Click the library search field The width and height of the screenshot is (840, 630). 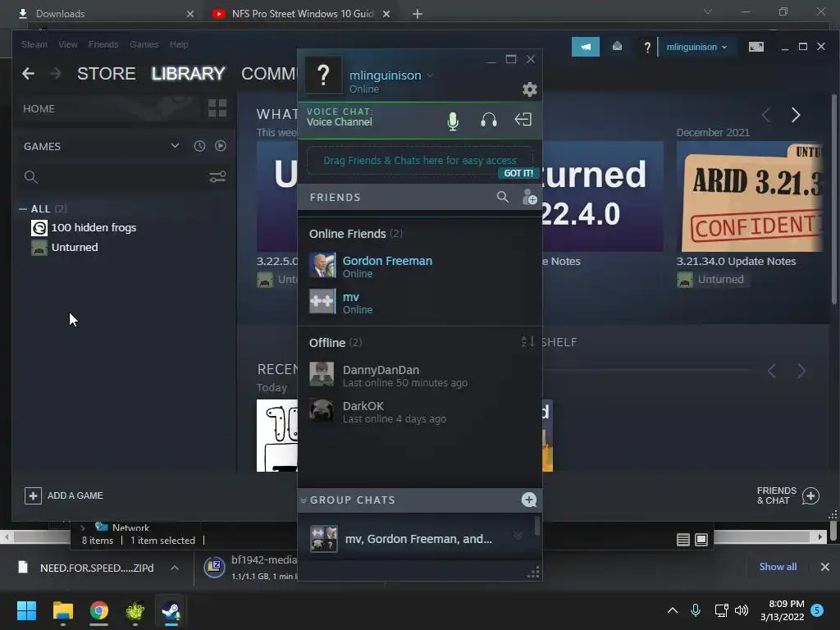[x=112, y=177]
